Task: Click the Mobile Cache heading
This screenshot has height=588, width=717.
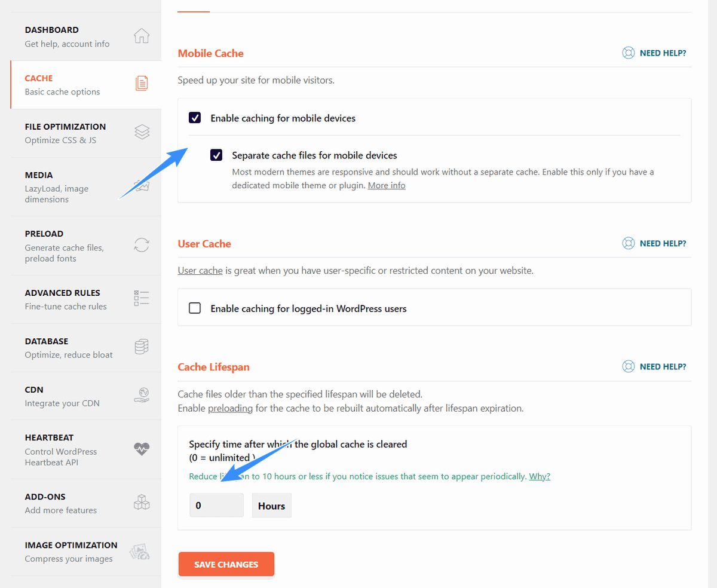Action: (x=211, y=53)
